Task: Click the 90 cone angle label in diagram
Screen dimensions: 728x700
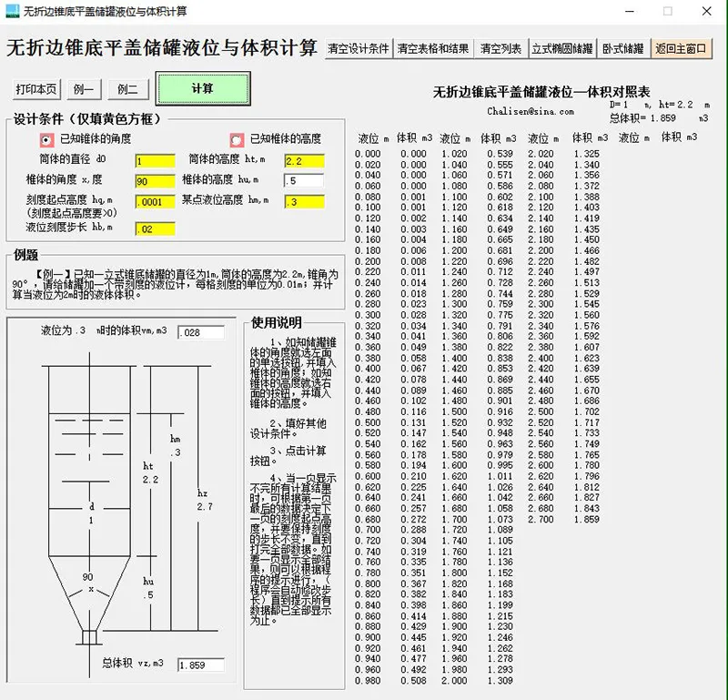Action: pyautogui.click(x=87, y=577)
